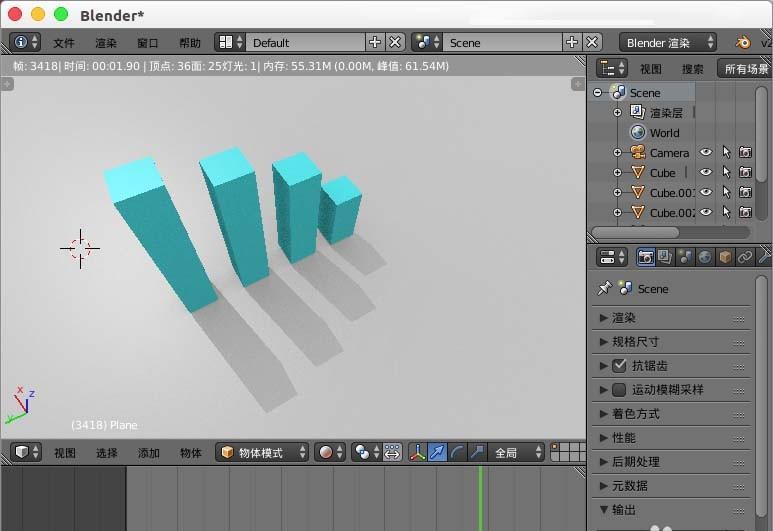Enable the 运动模糊采样 checkbox
This screenshot has height=531, width=773.
click(x=619, y=389)
